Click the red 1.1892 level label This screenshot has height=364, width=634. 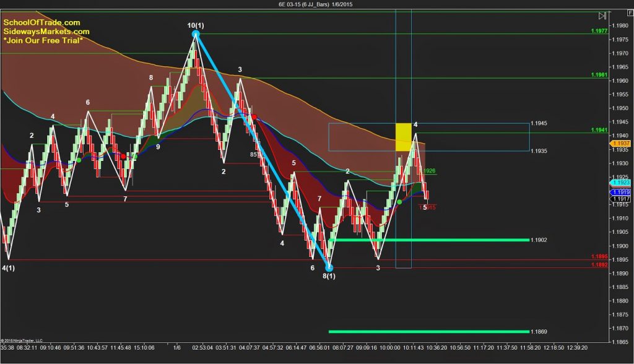point(599,265)
